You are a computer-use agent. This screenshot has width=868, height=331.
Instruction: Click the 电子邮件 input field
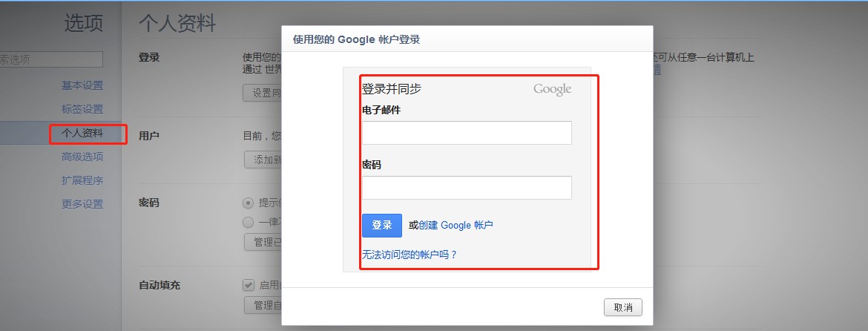pyautogui.click(x=467, y=133)
